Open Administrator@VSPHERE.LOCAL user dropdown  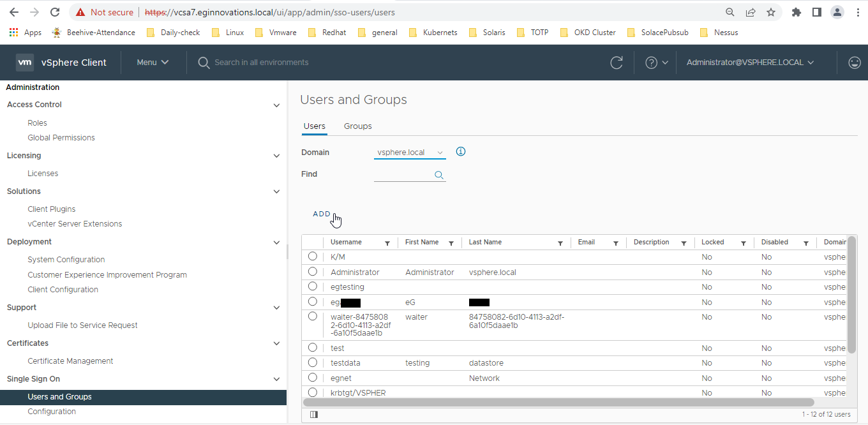tap(751, 63)
